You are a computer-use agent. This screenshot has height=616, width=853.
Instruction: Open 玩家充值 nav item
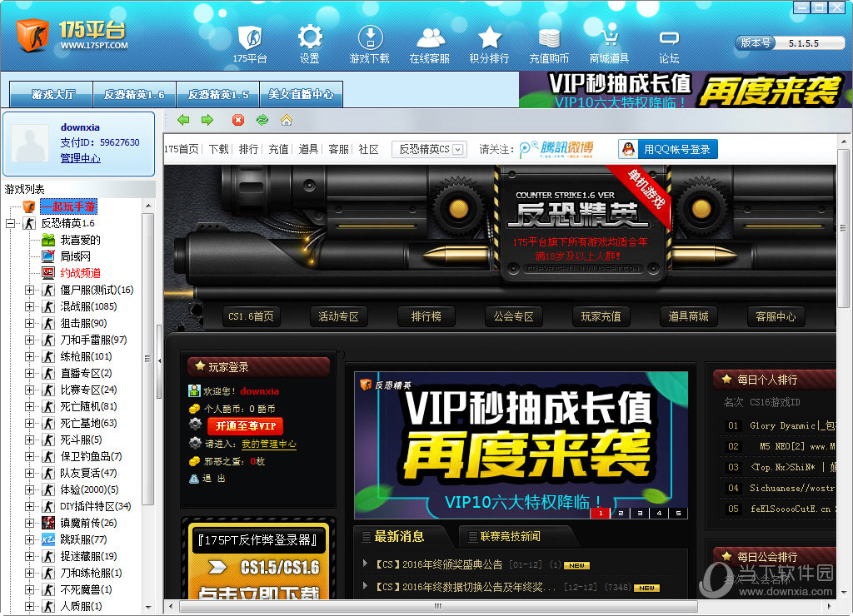(x=601, y=316)
